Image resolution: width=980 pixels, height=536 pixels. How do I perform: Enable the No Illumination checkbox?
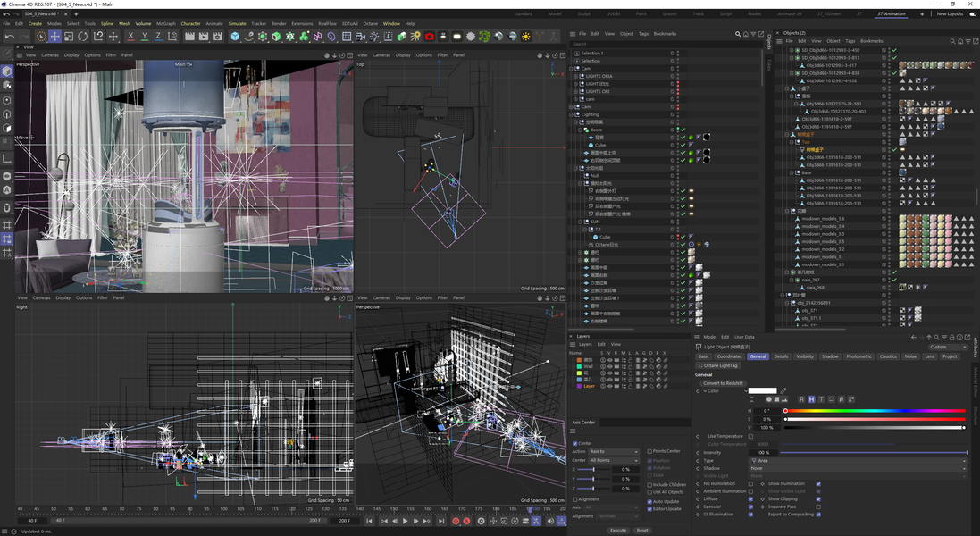[750, 483]
